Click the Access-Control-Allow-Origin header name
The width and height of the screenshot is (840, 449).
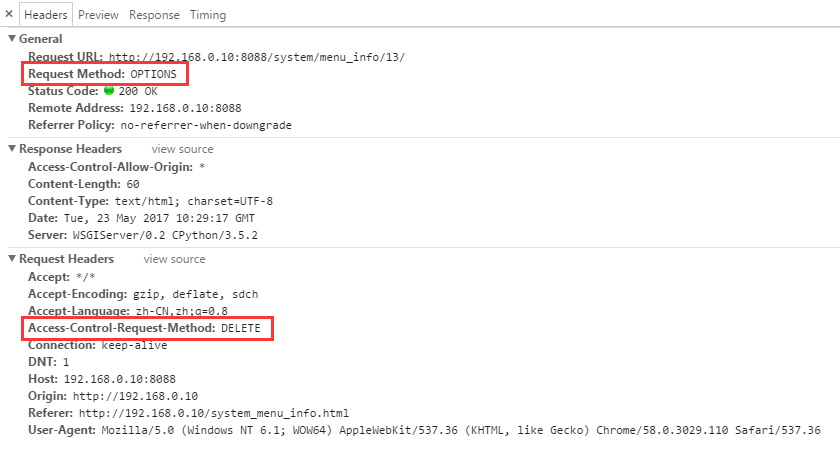coord(110,167)
